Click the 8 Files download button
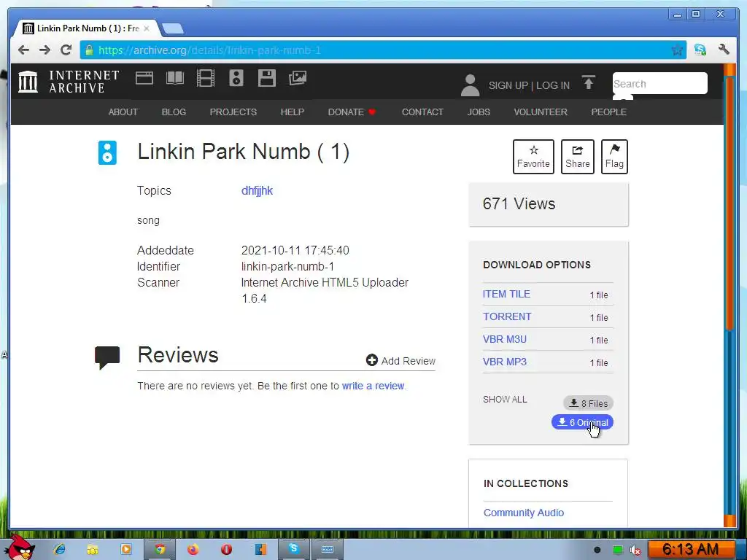The image size is (747, 560). tap(589, 403)
